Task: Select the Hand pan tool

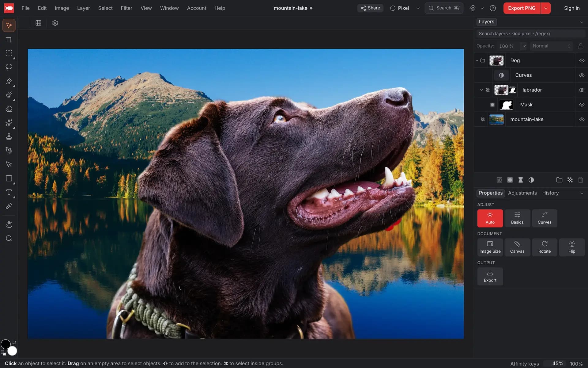Action: [x=9, y=224]
